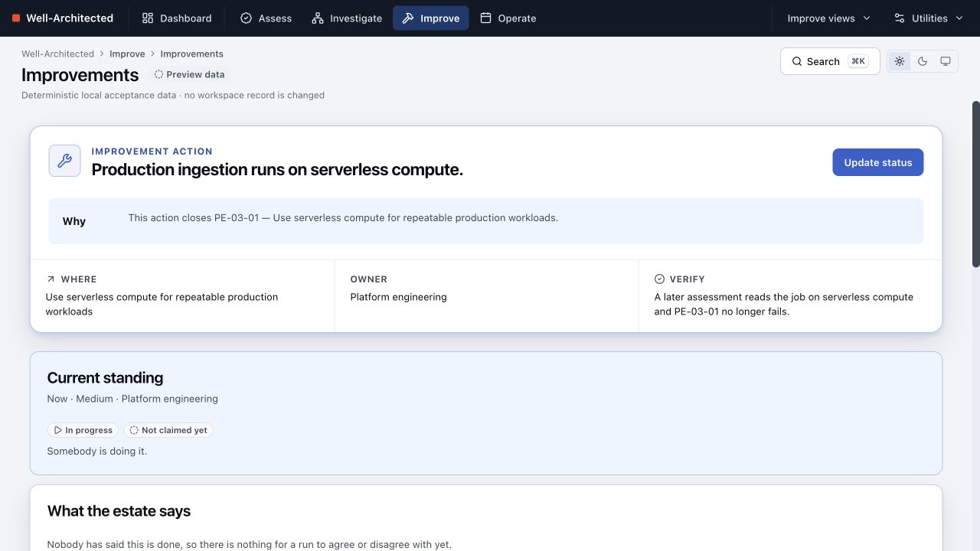980x551 pixels.
Task: Click the Dashboard grid icon
Action: 148,18
